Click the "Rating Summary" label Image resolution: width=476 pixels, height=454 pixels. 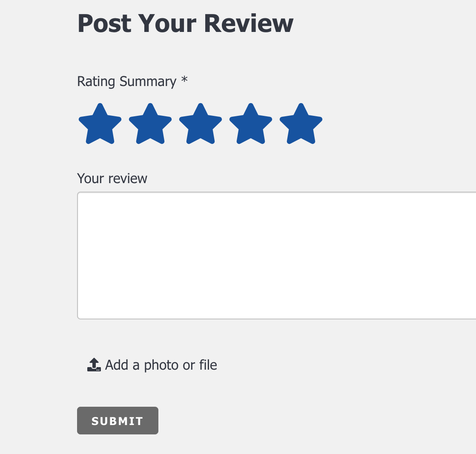click(126, 81)
